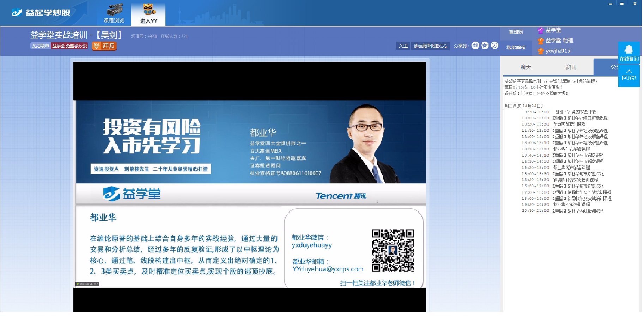Click the 益起学炒股 app logo
This screenshot has width=644, height=316.
[x=41, y=13]
